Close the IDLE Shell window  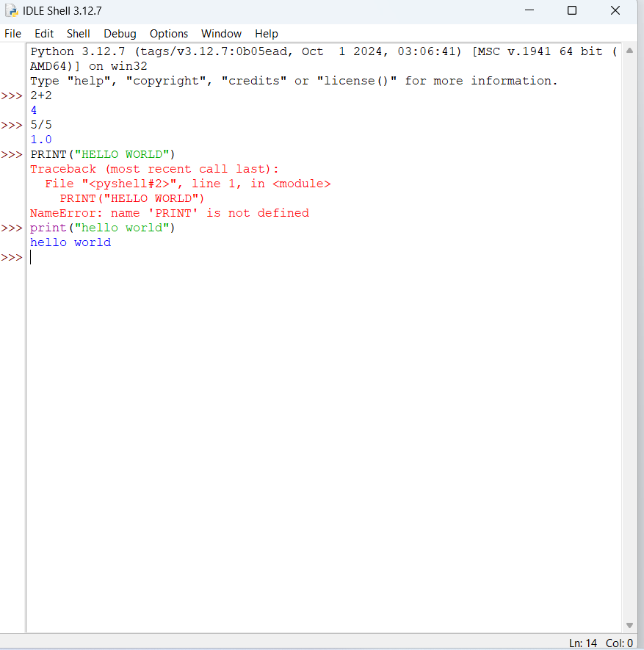coord(615,10)
